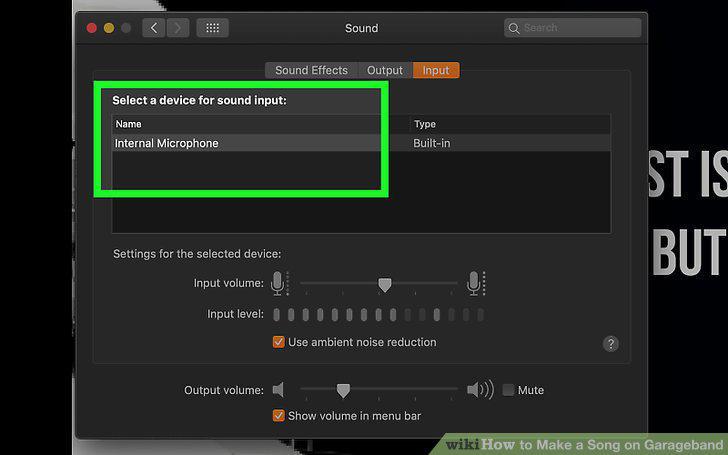Switch to the Sound Effects tab

(x=312, y=70)
